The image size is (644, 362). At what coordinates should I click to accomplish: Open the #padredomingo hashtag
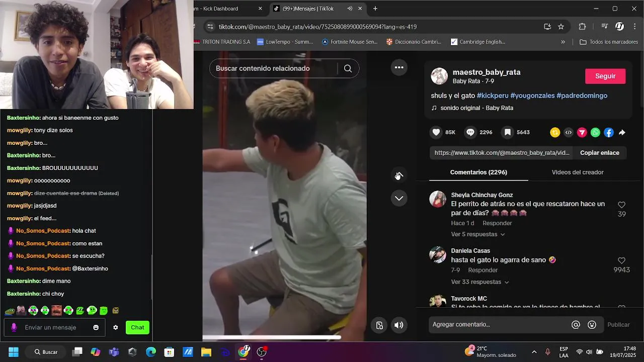[x=582, y=96]
